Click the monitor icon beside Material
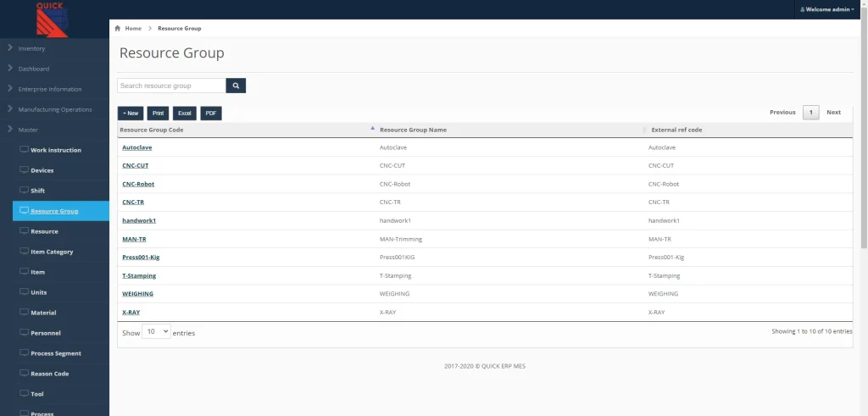 point(24,312)
